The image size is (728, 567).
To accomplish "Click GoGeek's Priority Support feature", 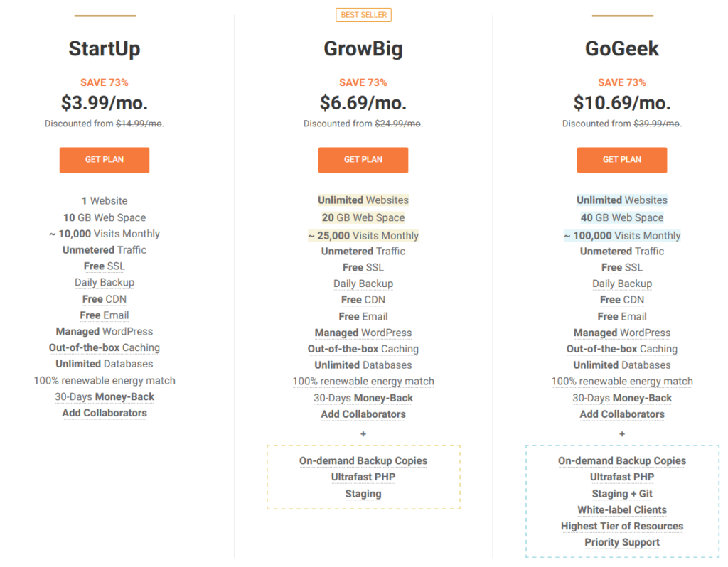I will [622, 542].
